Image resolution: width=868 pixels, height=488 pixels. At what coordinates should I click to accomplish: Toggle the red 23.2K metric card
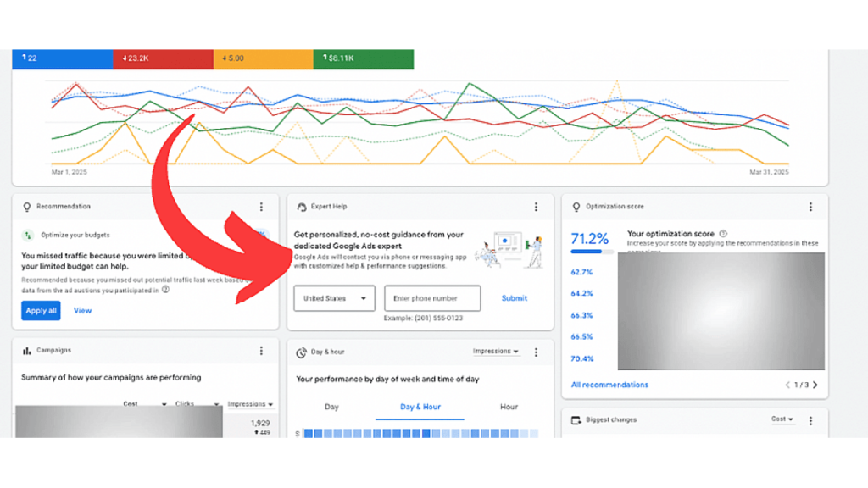[x=163, y=58]
